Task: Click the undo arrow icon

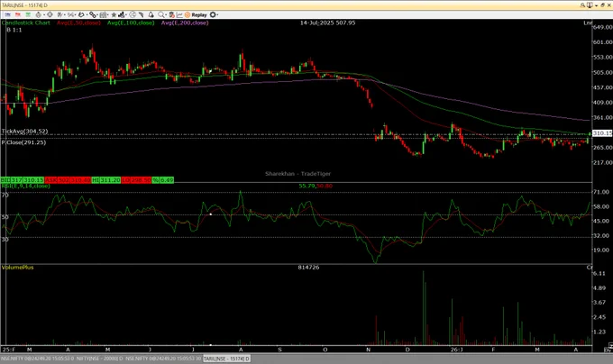Action: pyautogui.click(x=81, y=14)
